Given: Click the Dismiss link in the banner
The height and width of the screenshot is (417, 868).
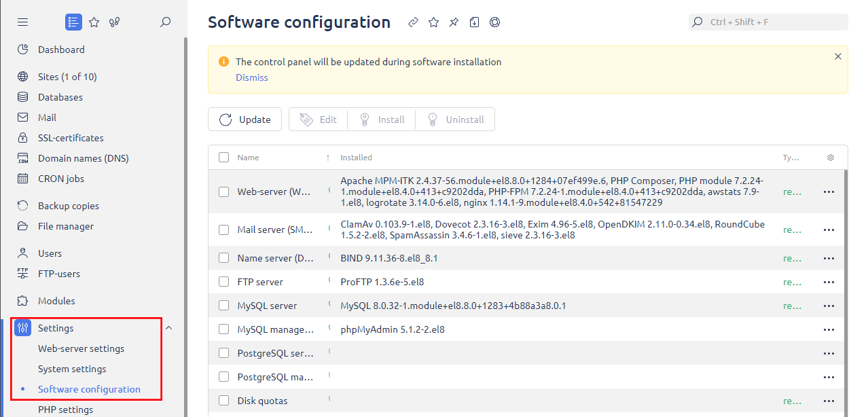Looking at the screenshot, I should 251,77.
